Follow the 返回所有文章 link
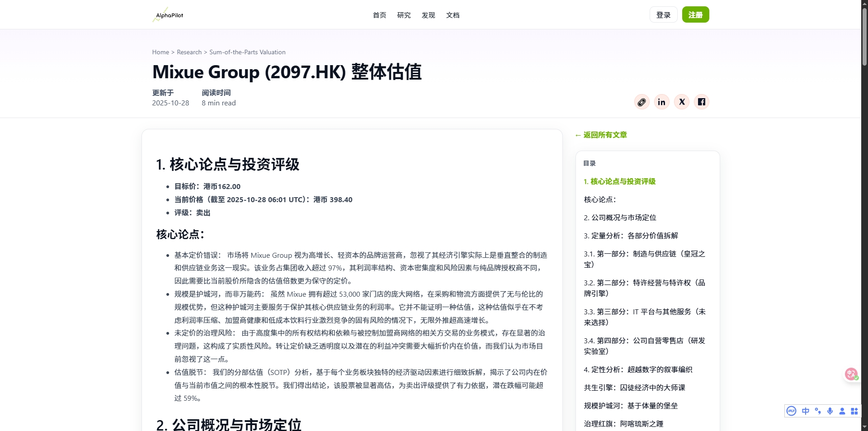Viewport: 868px width, 431px height. click(x=601, y=135)
